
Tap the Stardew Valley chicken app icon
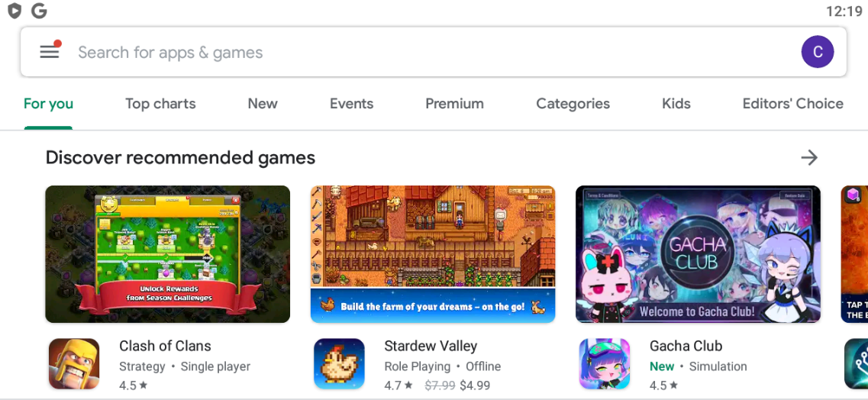click(340, 363)
